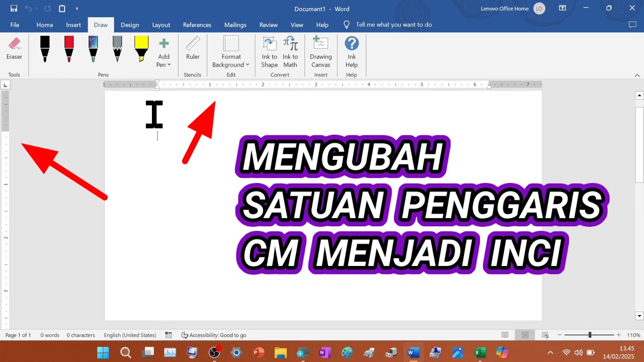644x362 pixels.
Task: Switch to the Mailings tab
Action: [x=235, y=25]
